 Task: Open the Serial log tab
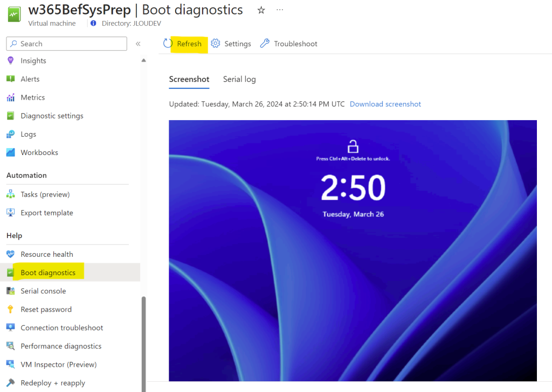click(x=239, y=79)
